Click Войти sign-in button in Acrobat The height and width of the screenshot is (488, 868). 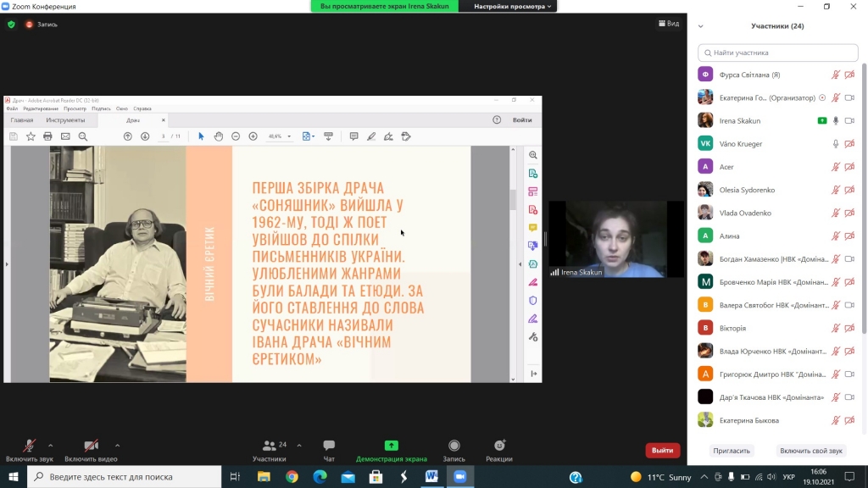(x=522, y=120)
